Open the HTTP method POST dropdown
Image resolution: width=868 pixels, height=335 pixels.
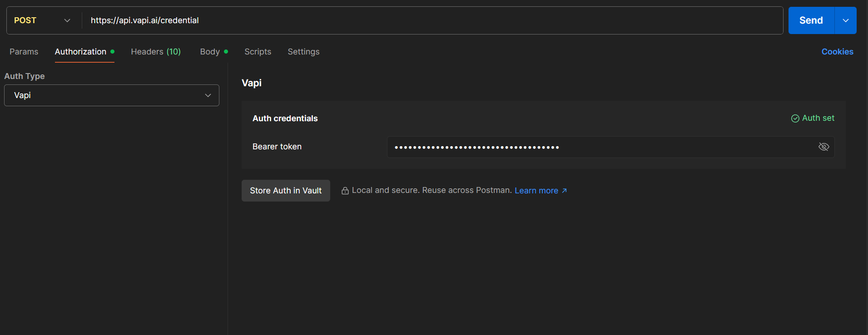click(42, 20)
